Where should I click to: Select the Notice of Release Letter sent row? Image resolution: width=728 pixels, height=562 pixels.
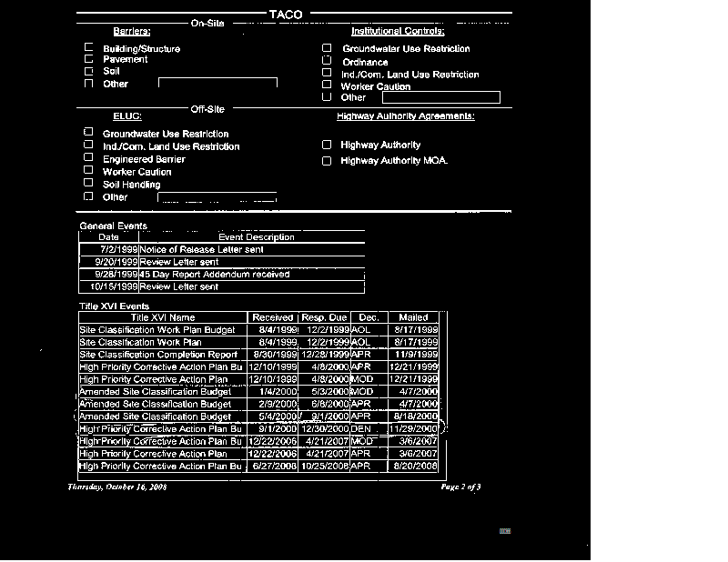click(202, 249)
